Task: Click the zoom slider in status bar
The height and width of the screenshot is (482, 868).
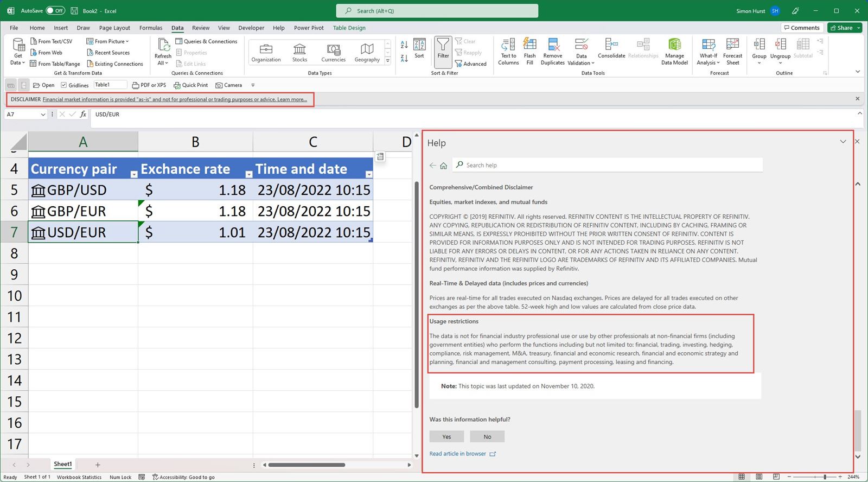Action: [x=825, y=477]
